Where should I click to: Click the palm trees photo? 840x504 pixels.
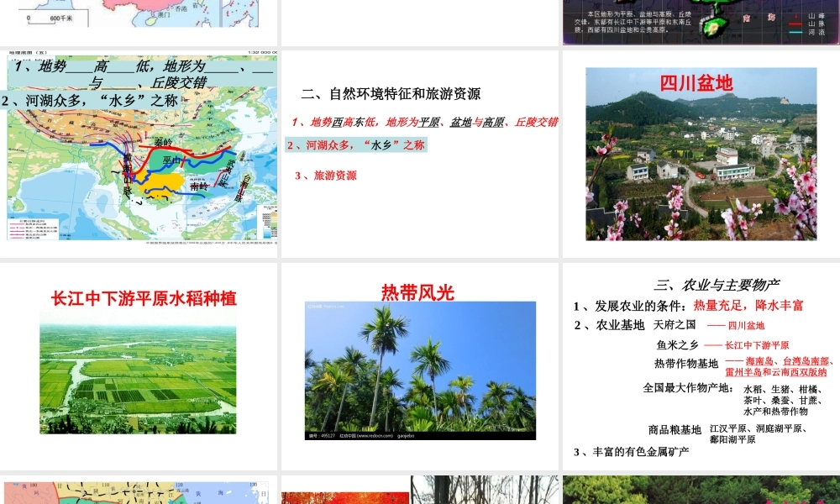pyautogui.click(x=420, y=370)
